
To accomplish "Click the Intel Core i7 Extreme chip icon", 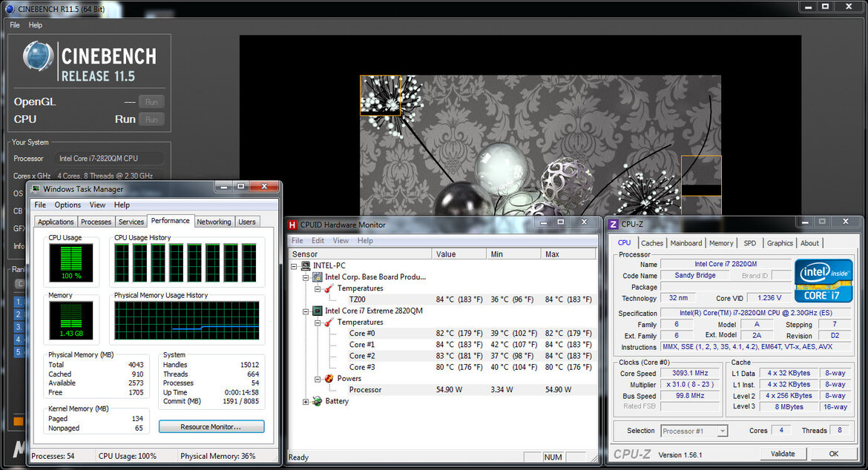I will coord(318,311).
